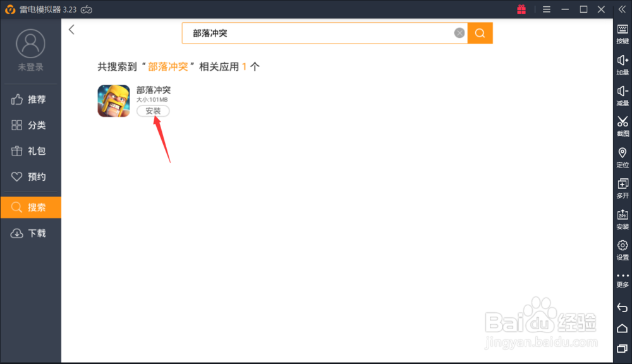
Task: Open the keyboard mapping (按键) tool
Action: click(621, 34)
